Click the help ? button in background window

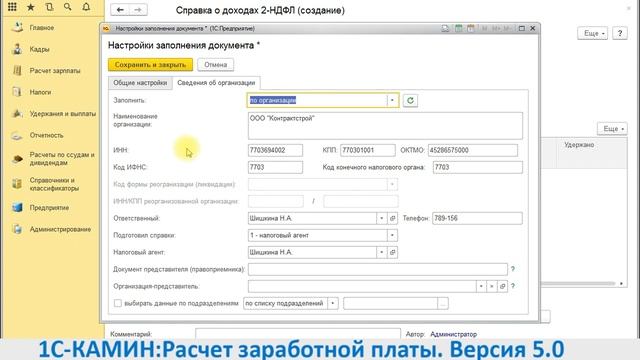coord(620,33)
